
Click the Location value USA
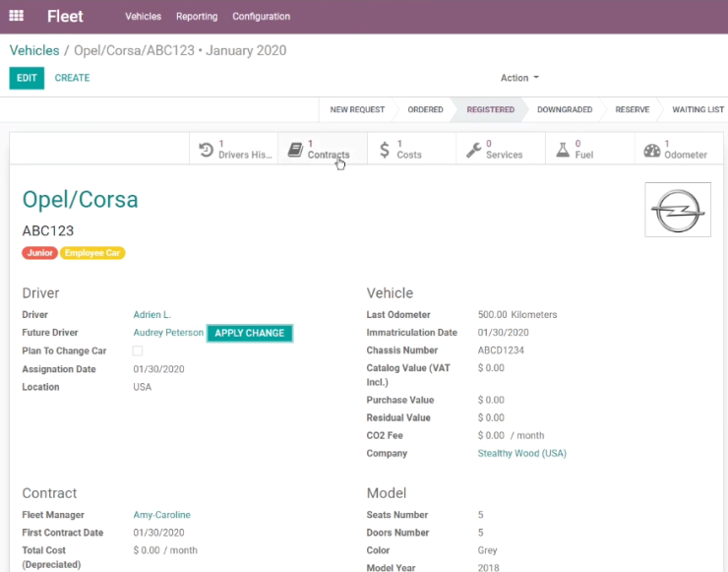[142, 387]
